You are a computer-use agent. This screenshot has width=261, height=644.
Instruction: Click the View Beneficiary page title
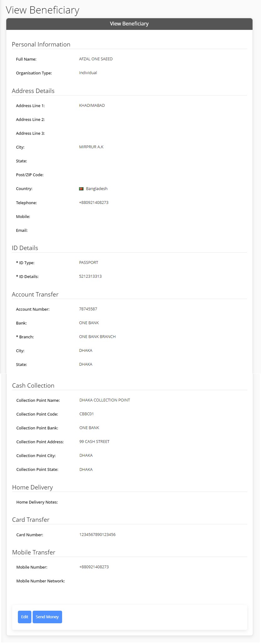(43, 10)
